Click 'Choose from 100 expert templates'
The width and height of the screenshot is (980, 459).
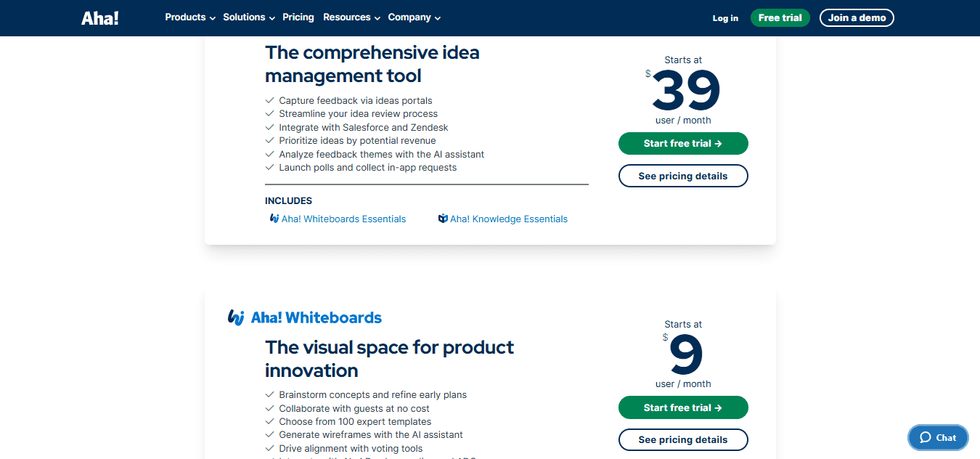[355, 422]
